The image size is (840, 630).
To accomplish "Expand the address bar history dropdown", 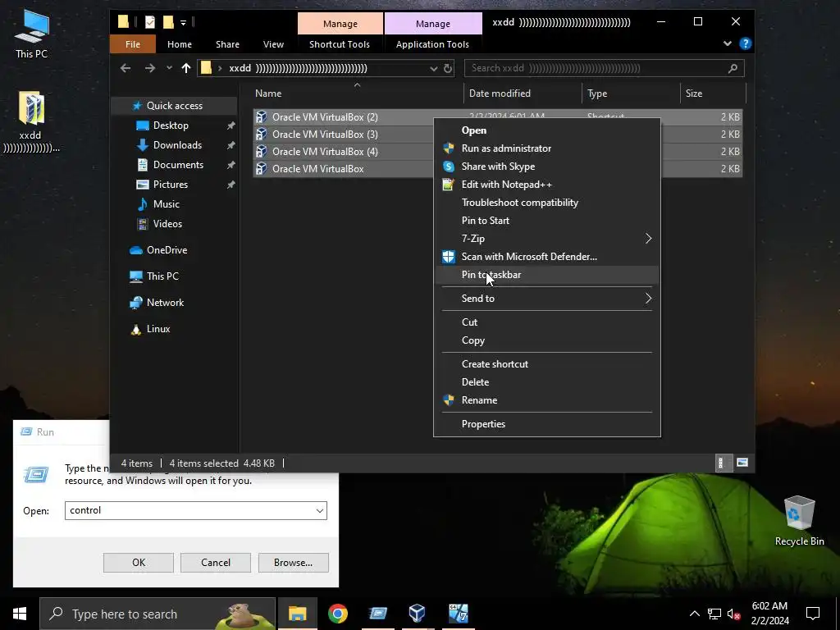I will [x=433, y=69].
